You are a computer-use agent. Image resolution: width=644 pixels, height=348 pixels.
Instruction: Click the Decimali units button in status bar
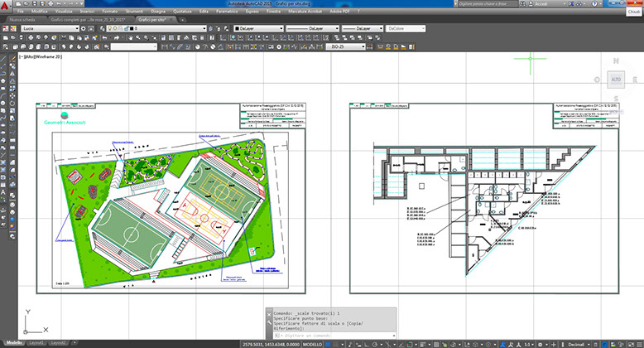576,342
